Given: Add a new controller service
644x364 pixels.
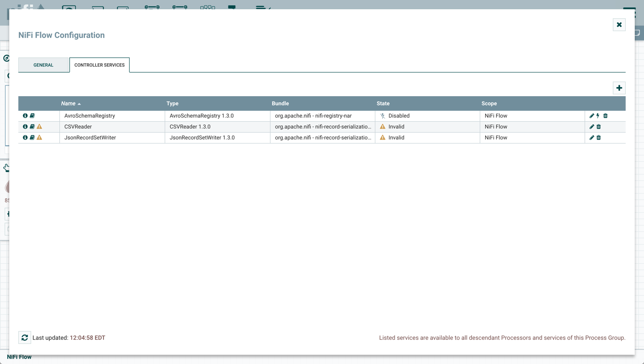Looking at the screenshot, I should coord(619,88).
